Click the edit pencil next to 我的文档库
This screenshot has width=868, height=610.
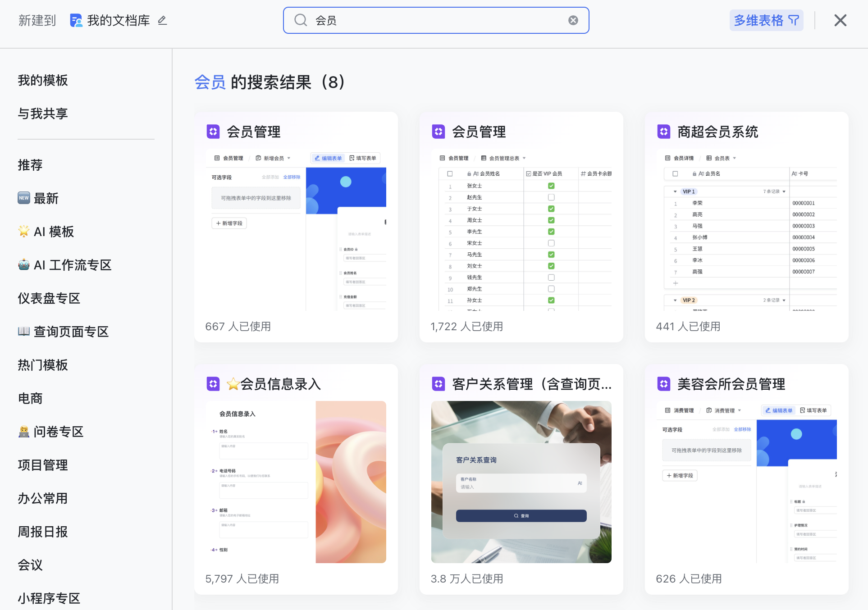coord(163,20)
